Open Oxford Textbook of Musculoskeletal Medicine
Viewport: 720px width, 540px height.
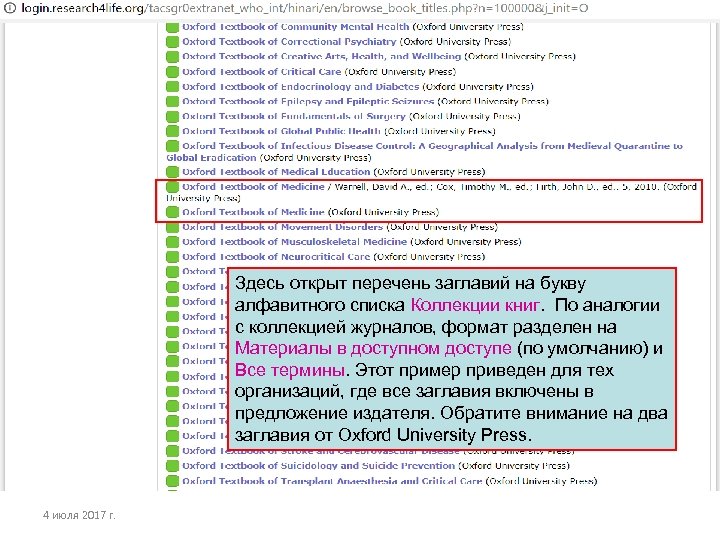click(x=294, y=242)
